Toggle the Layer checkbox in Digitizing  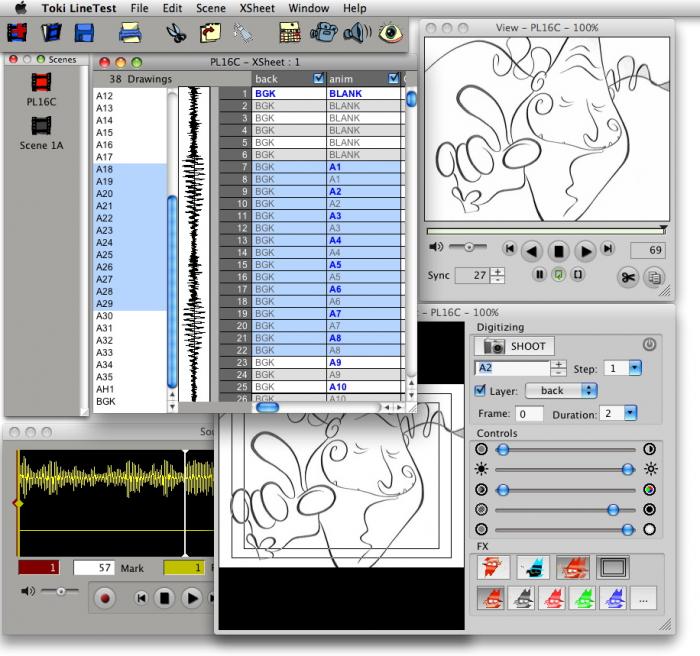pos(481,390)
